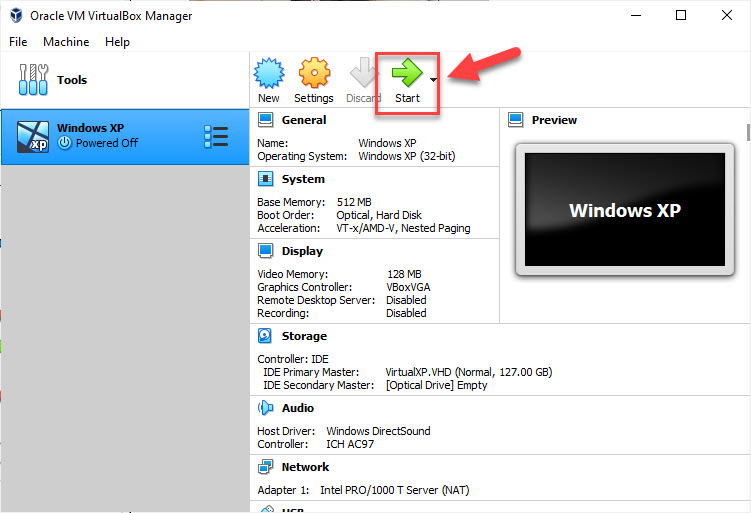Click the Powered Off status icon
751x513 pixels.
pyautogui.click(x=65, y=143)
